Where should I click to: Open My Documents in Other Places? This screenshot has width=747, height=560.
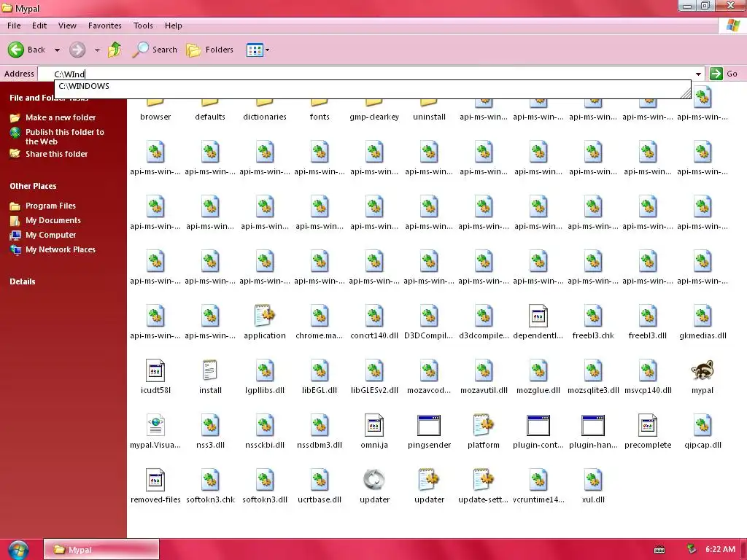(53, 220)
